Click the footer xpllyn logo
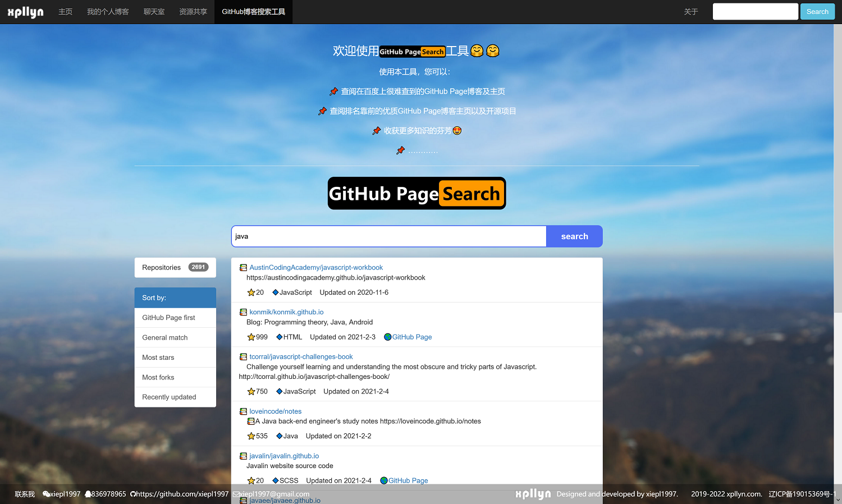This screenshot has width=842, height=504. (533, 494)
